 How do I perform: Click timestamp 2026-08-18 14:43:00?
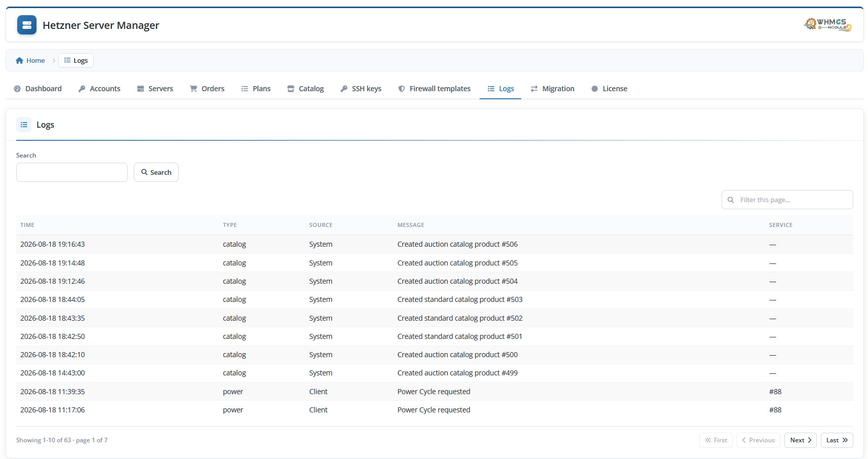[x=53, y=373]
